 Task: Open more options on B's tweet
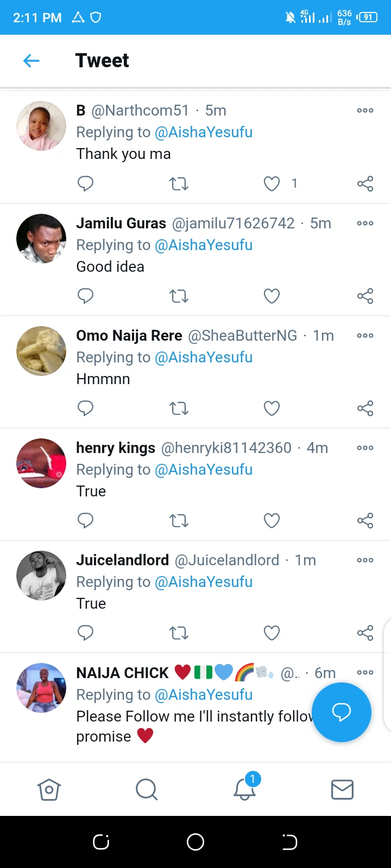click(x=365, y=111)
